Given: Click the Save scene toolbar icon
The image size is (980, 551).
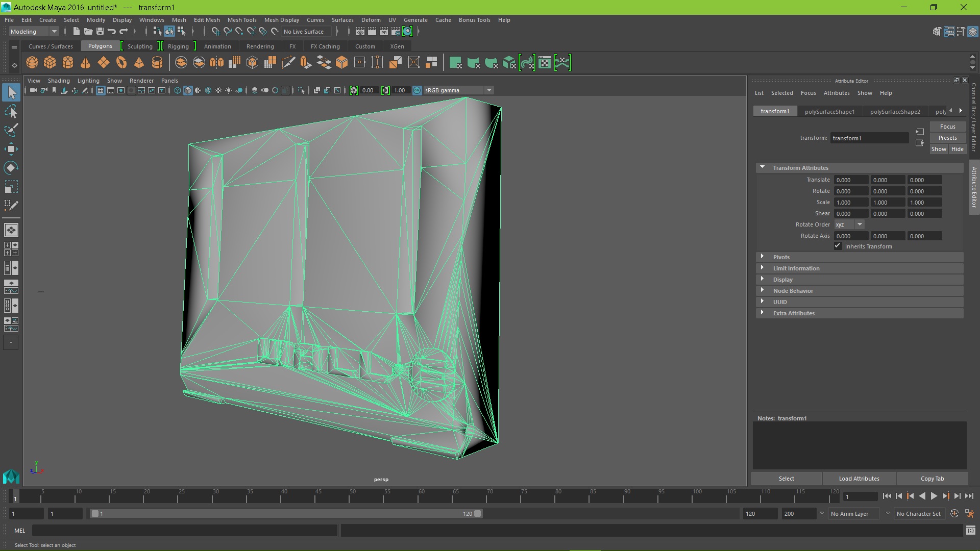Looking at the screenshot, I should [x=100, y=32].
